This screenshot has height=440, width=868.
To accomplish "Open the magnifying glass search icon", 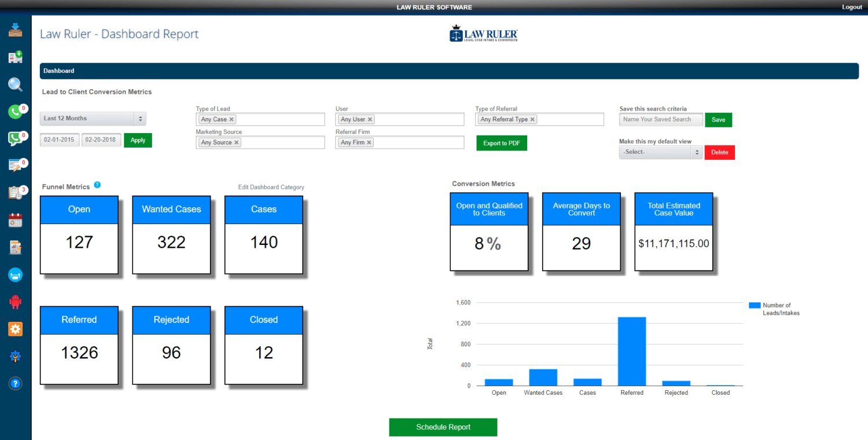I will click(15, 85).
